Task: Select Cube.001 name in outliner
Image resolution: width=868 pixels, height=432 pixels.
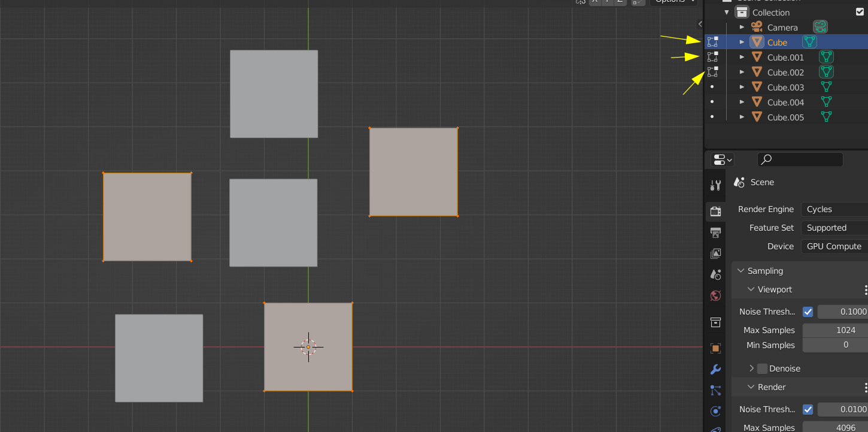Action: [x=785, y=58]
